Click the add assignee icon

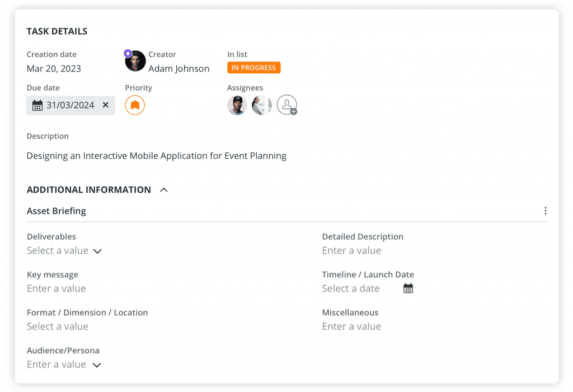(x=286, y=105)
